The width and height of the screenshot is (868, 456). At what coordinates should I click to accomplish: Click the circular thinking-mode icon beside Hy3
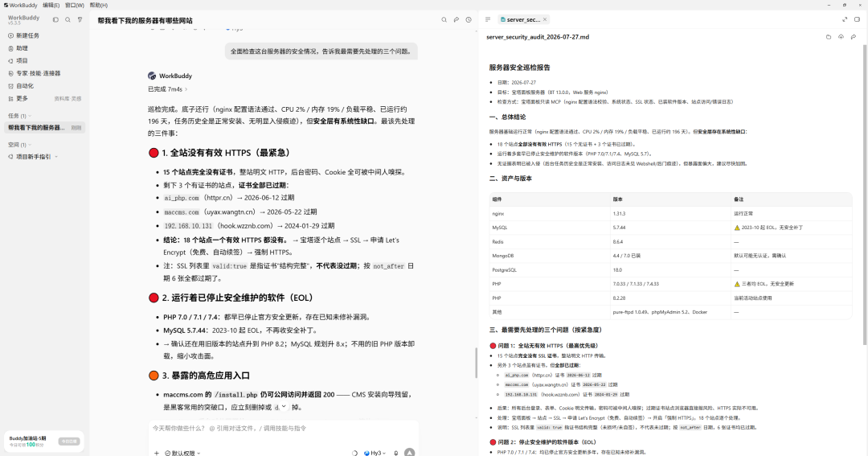[355, 453]
